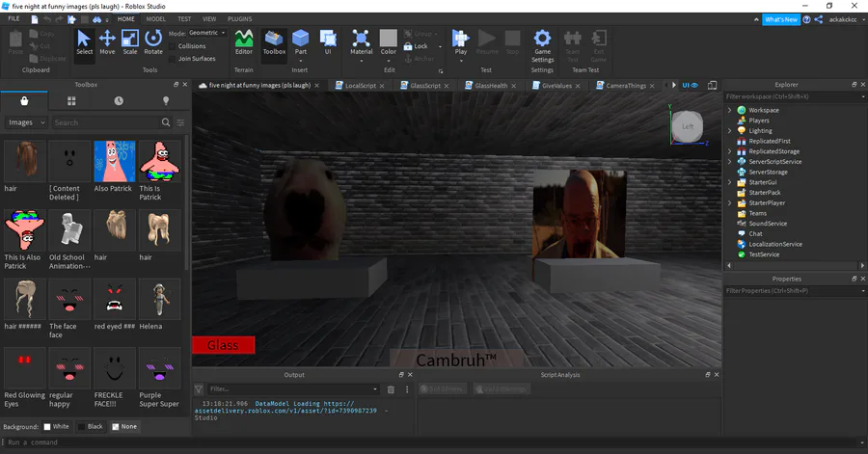
Task: Open the Marketplace tab in Toolbox
Action: coord(24,100)
